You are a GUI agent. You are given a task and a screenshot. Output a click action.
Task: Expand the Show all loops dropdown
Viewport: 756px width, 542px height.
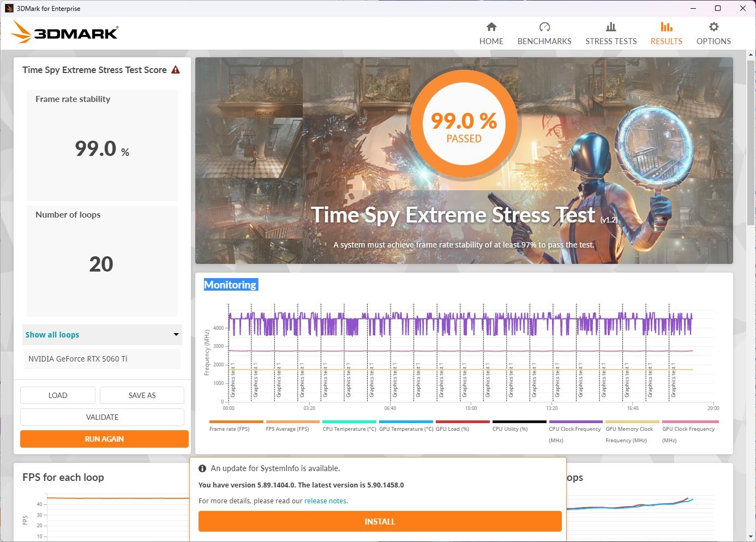pos(102,335)
